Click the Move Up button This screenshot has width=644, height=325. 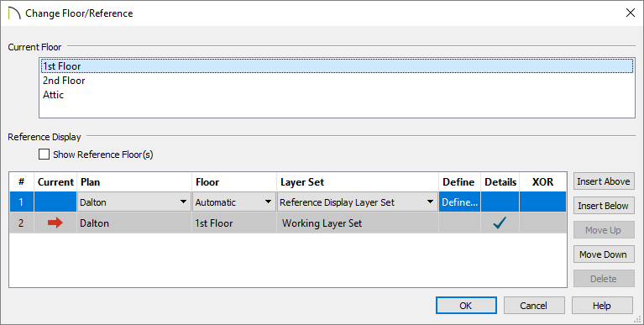click(x=604, y=230)
